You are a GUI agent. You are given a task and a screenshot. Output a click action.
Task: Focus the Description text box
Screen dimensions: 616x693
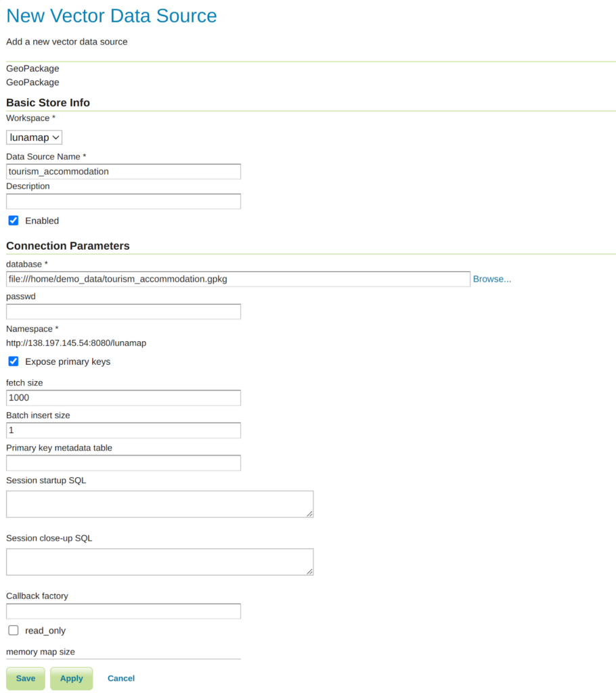click(x=123, y=201)
